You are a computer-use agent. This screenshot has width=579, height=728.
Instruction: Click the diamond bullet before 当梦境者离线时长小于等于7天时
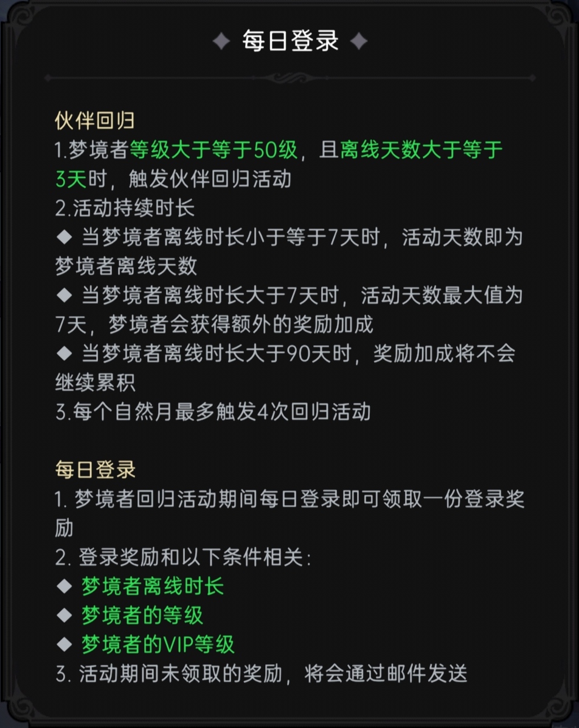point(64,237)
